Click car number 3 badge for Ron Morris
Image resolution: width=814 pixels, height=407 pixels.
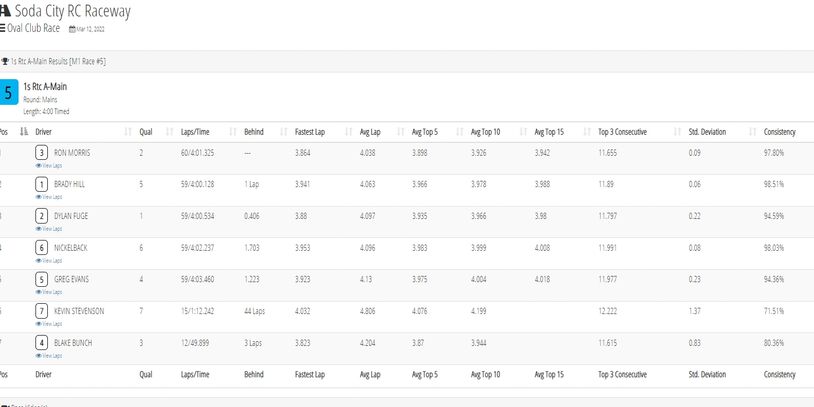click(x=42, y=153)
